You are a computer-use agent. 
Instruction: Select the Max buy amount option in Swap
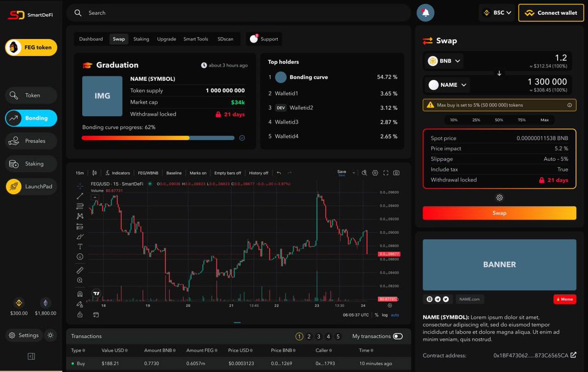(x=544, y=120)
